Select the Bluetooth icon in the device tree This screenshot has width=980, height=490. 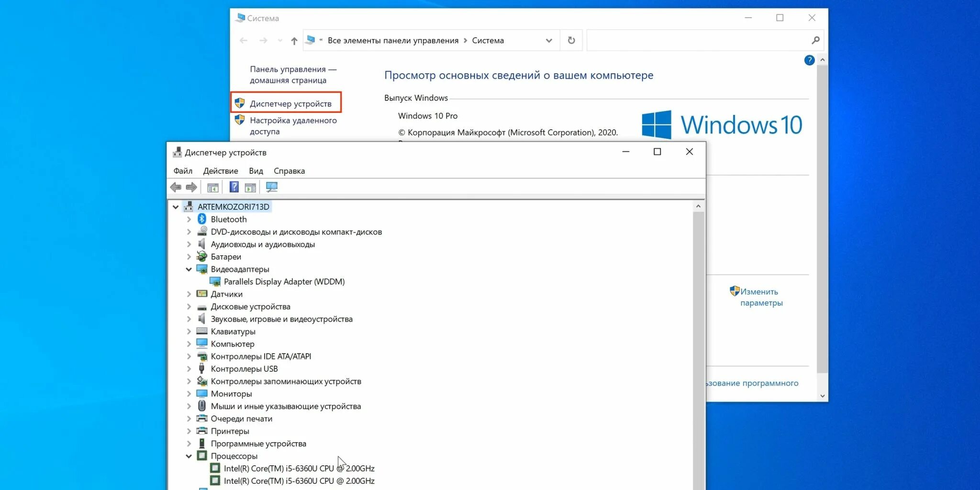click(202, 219)
